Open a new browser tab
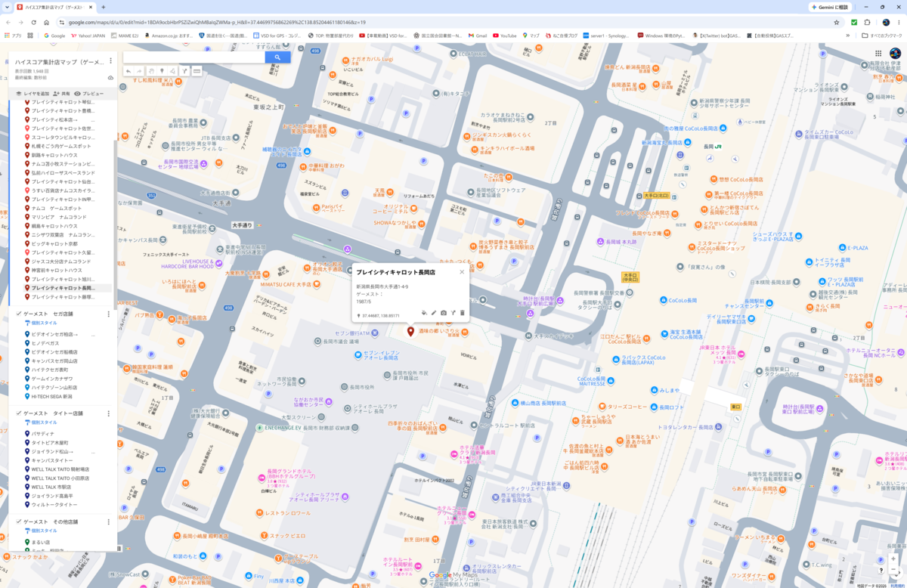This screenshot has height=588, width=907. point(104,7)
